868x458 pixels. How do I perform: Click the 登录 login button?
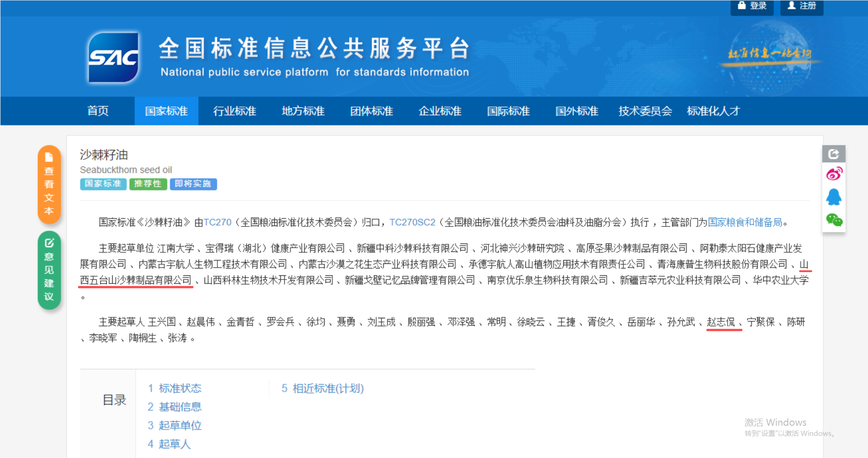click(752, 6)
